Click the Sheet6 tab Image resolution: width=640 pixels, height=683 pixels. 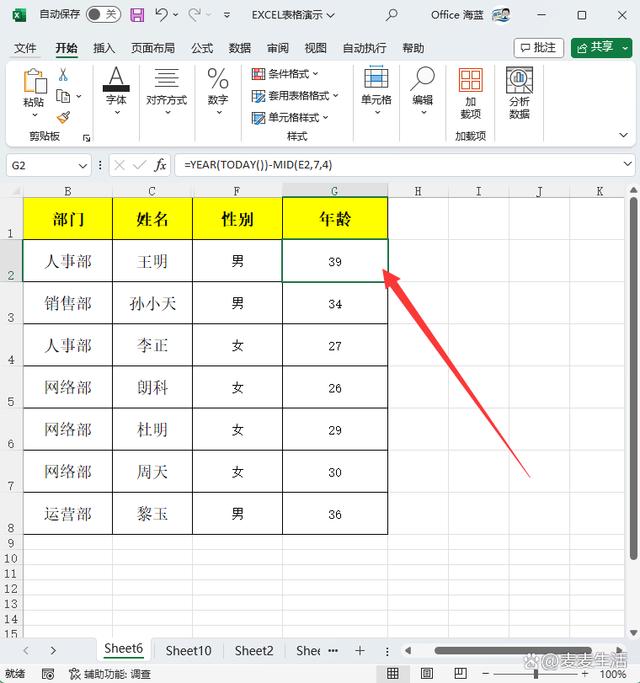(x=123, y=649)
